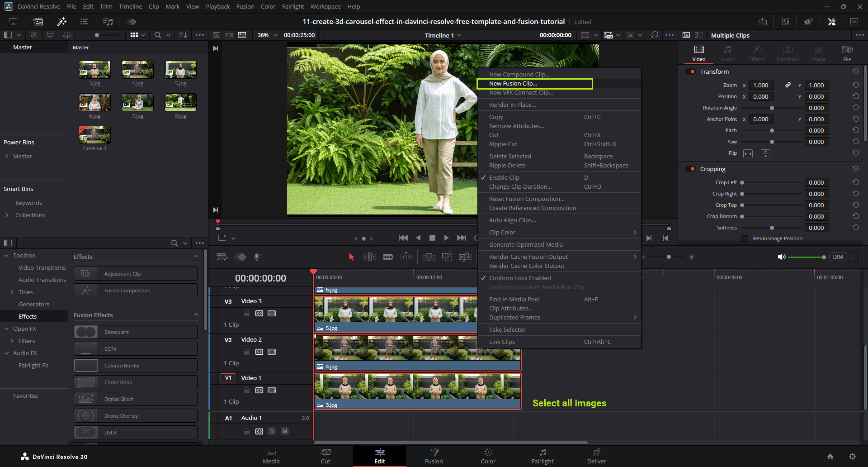The image size is (868, 467).
Task: Open the Fairlight menu in menu bar
Action: point(293,6)
